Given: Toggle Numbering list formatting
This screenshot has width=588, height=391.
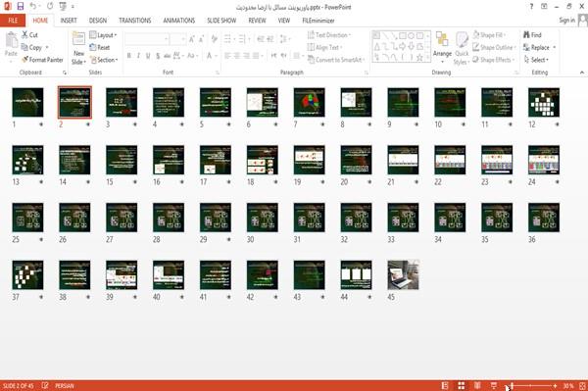Looking at the screenshot, I should pos(242,39).
